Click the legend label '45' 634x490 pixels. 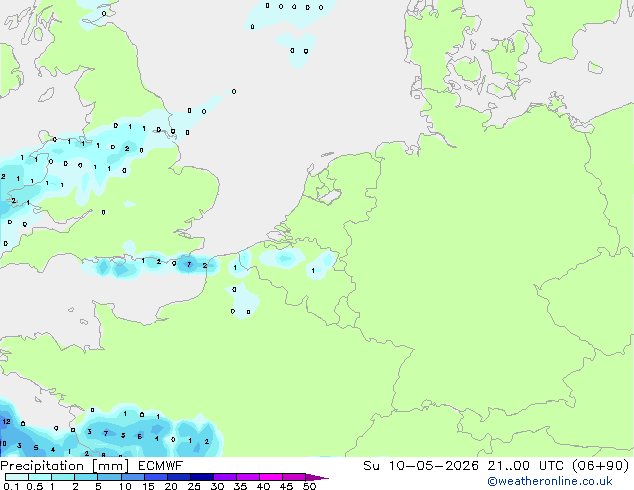pos(286,486)
